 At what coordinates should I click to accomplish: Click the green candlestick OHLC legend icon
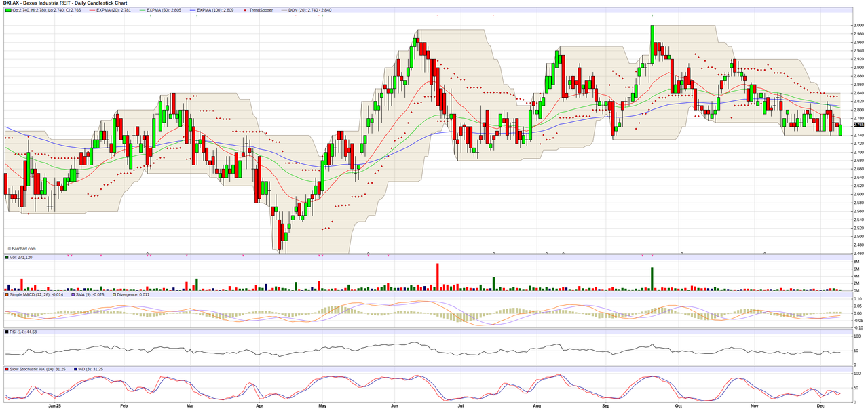7,10
